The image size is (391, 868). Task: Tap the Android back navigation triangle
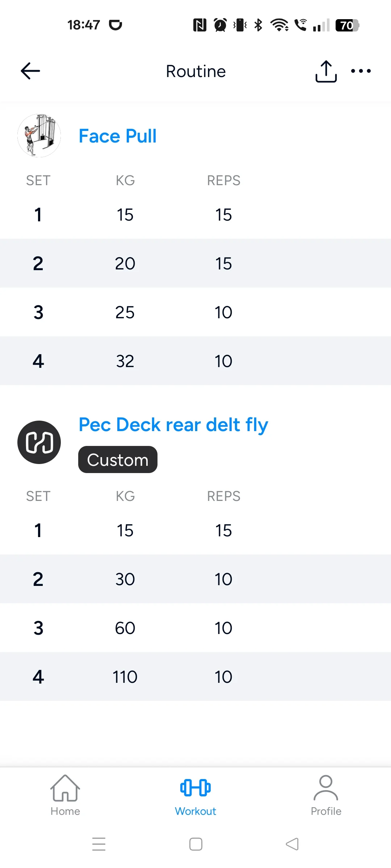[292, 844]
